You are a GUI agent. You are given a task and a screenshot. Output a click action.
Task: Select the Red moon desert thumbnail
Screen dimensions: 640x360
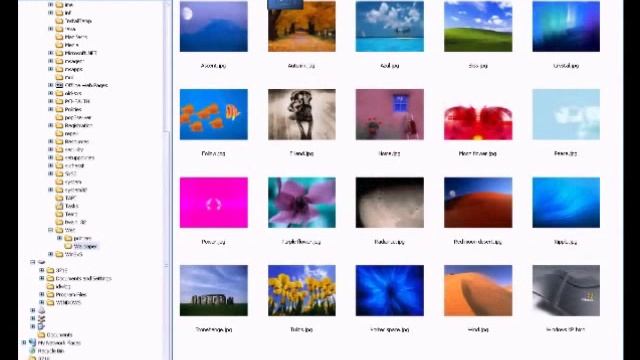click(x=478, y=202)
